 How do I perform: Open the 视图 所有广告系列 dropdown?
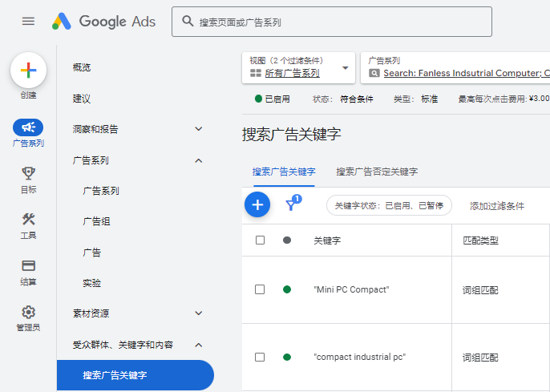pos(298,68)
